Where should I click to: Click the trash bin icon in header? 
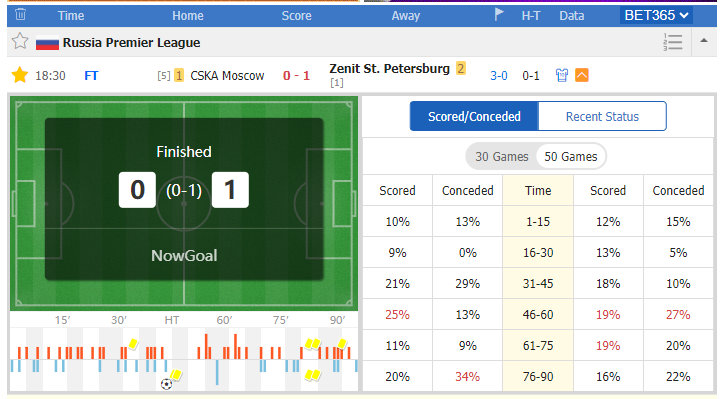(x=20, y=15)
